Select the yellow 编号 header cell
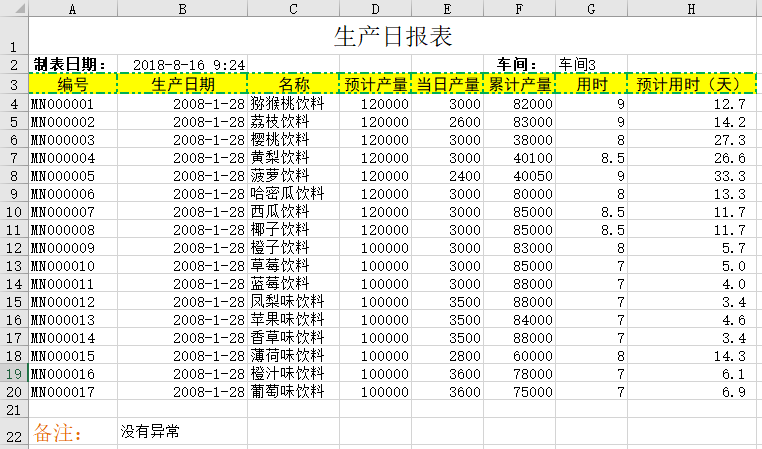 click(73, 84)
